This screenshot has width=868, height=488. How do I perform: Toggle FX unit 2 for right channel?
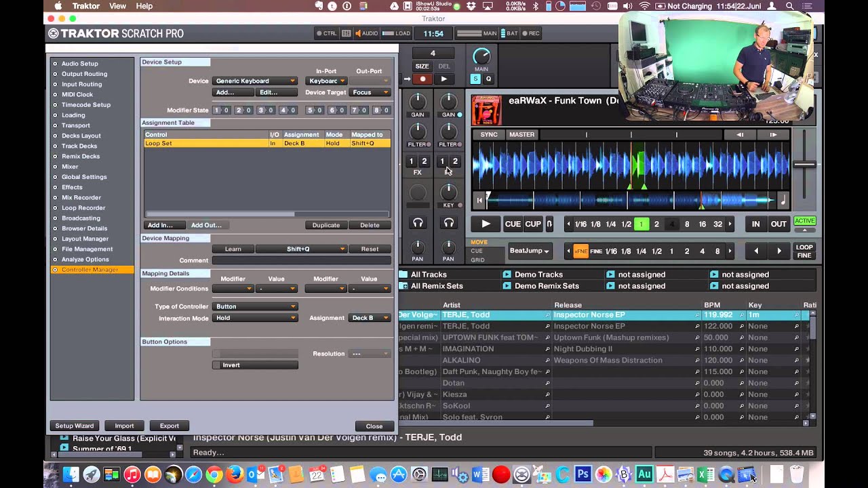tap(455, 161)
